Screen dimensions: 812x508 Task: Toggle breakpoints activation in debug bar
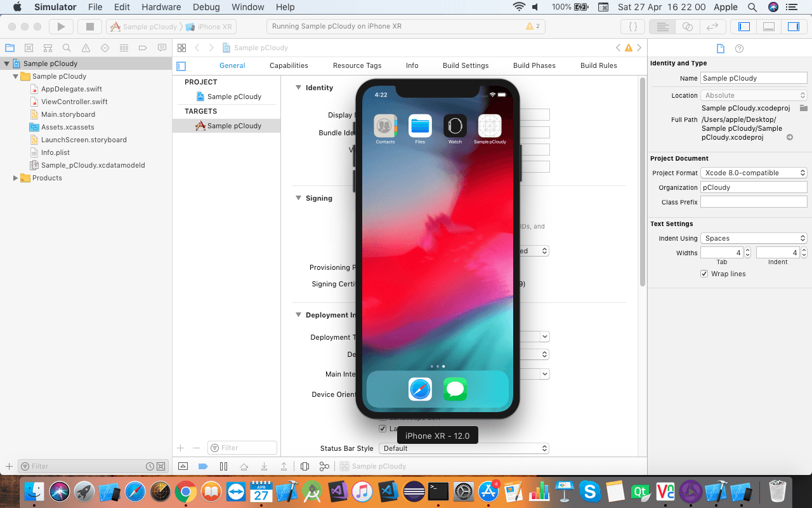tap(203, 466)
